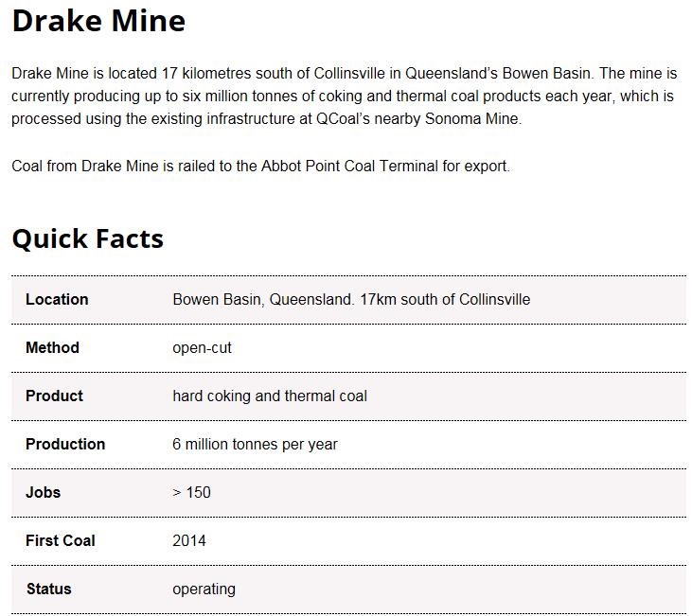This screenshot has height=616, width=692.
Task: Click the sentence starting "Coal from Drake Mine"
Action: click(260, 166)
